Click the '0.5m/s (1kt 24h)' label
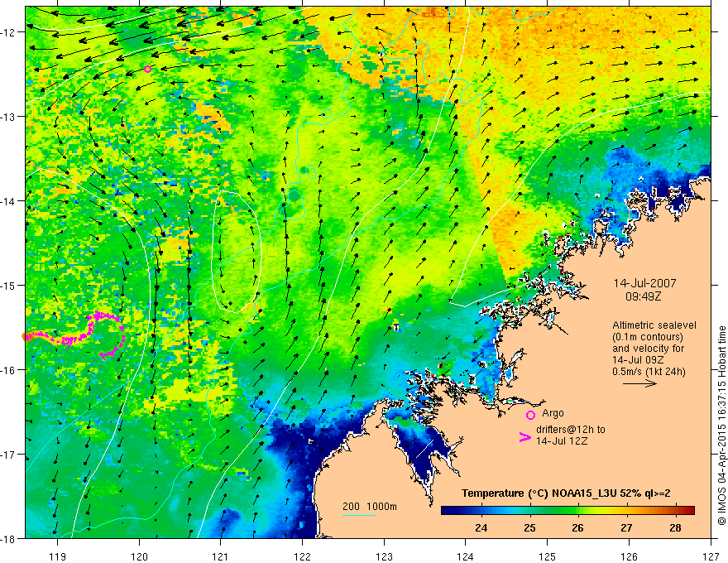 [x=648, y=371]
